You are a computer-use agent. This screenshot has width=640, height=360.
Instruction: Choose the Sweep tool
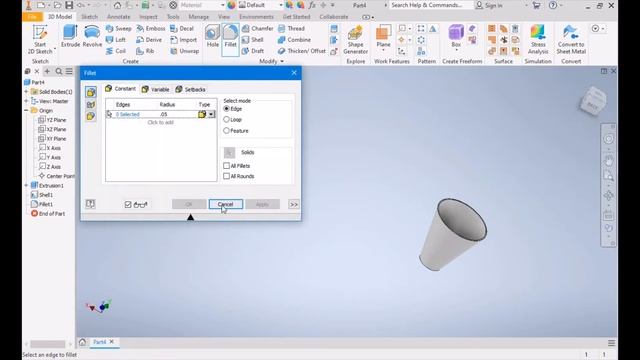tap(118, 29)
